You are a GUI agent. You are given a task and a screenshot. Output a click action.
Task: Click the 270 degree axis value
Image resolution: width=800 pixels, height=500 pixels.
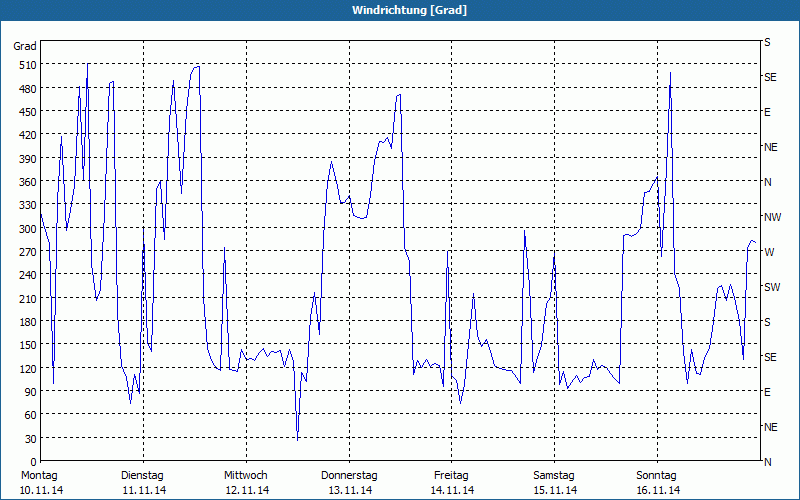[28, 252]
